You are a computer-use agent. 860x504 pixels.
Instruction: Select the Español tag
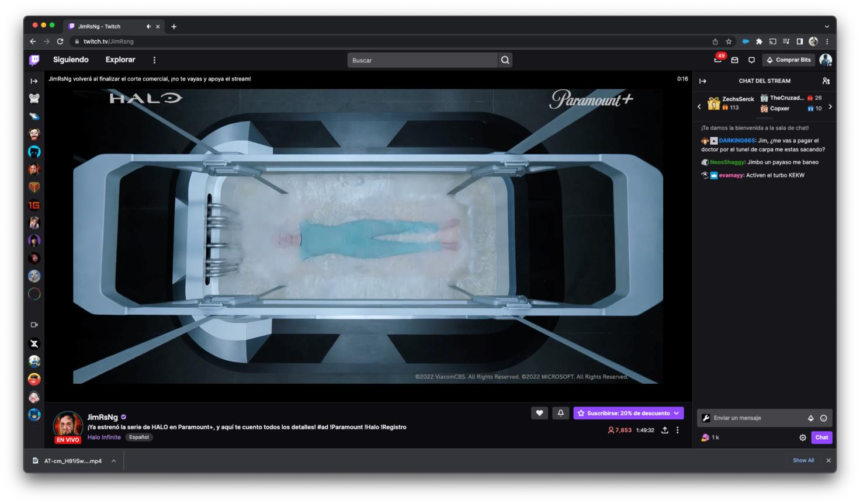[x=139, y=437]
